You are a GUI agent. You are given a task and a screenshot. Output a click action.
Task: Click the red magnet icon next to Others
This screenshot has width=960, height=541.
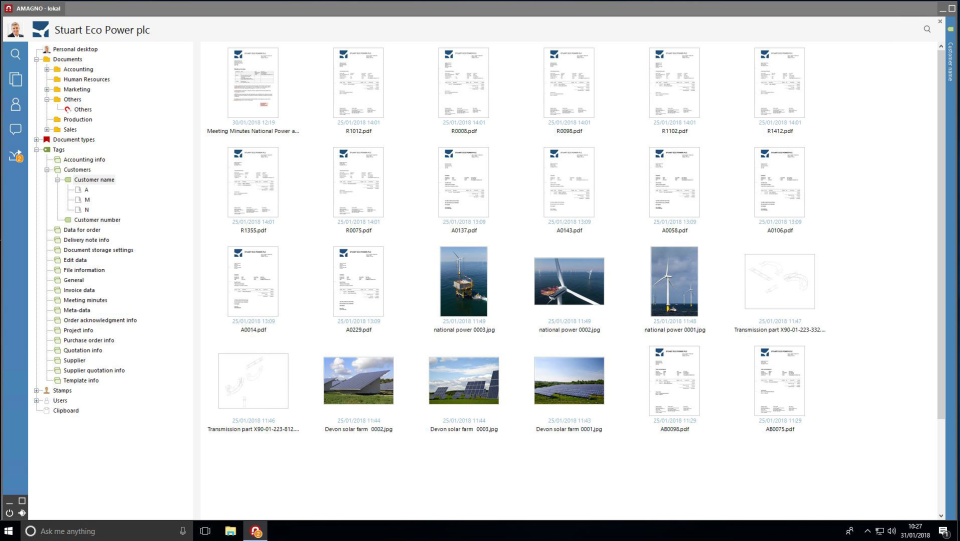[67, 109]
